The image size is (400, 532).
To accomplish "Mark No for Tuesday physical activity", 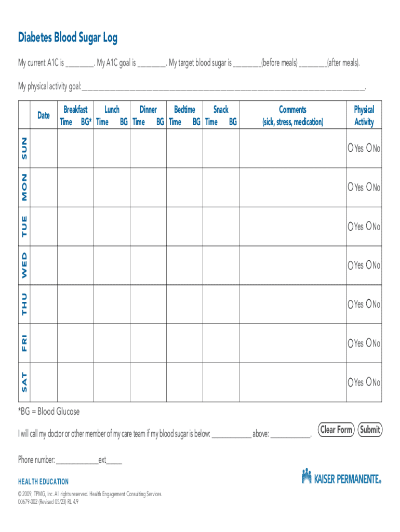I will coord(369,226).
